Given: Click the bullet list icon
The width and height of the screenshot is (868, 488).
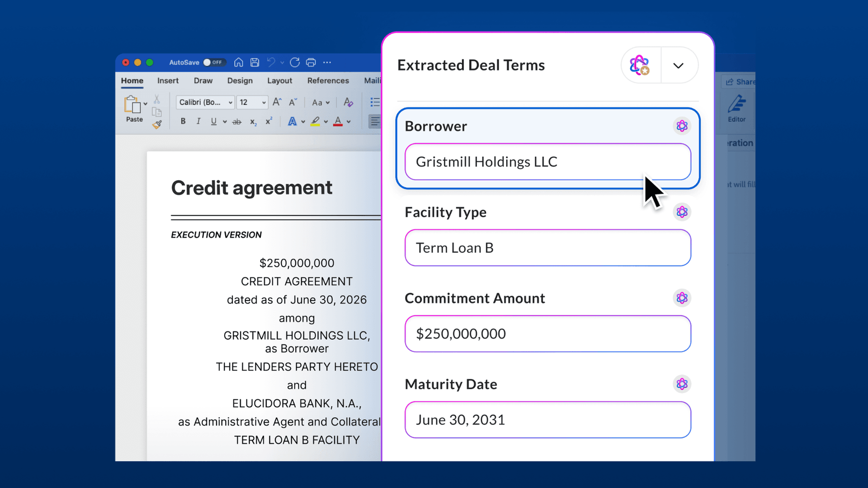Looking at the screenshot, I should coord(375,102).
